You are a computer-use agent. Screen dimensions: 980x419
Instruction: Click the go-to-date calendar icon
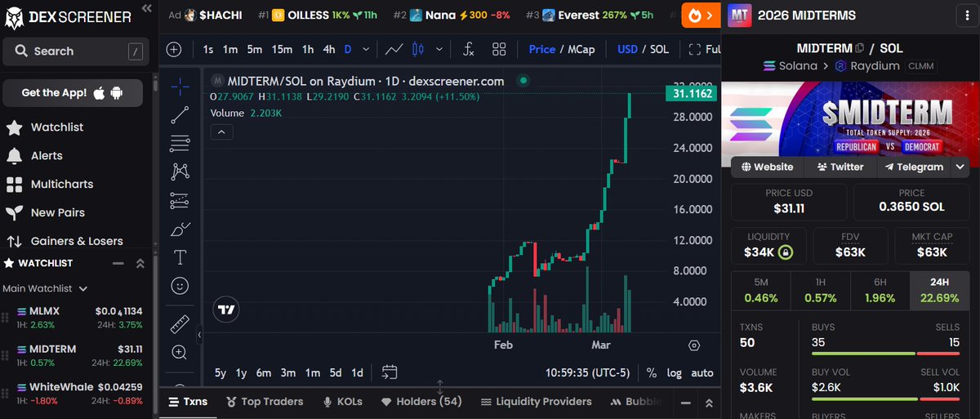pyautogui.click(x=389, y=372)
